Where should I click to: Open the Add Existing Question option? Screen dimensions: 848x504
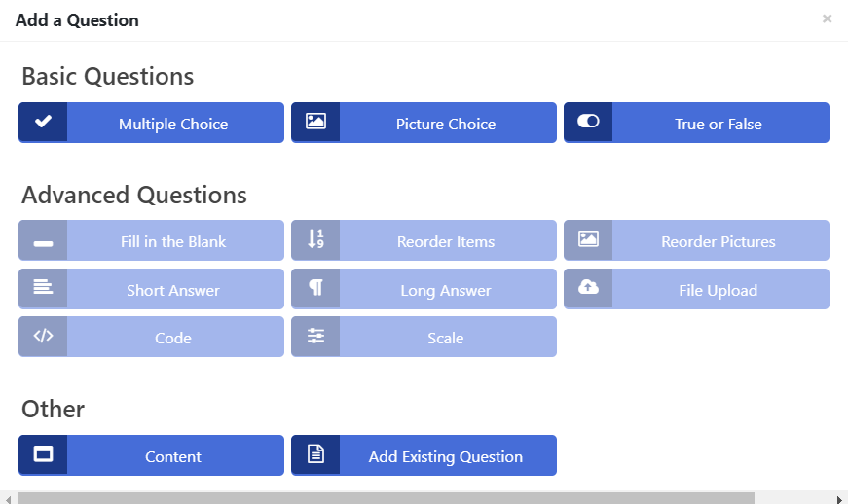point(424,455)
